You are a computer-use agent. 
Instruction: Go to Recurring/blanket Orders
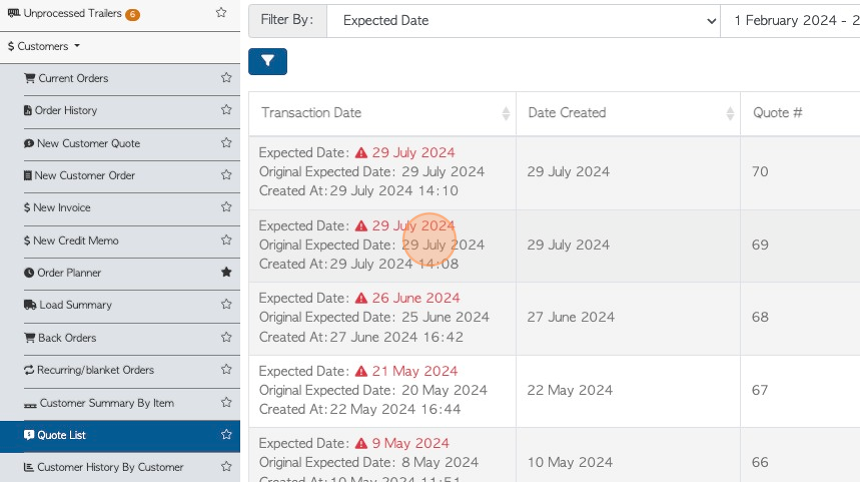[x=89, y=370]
